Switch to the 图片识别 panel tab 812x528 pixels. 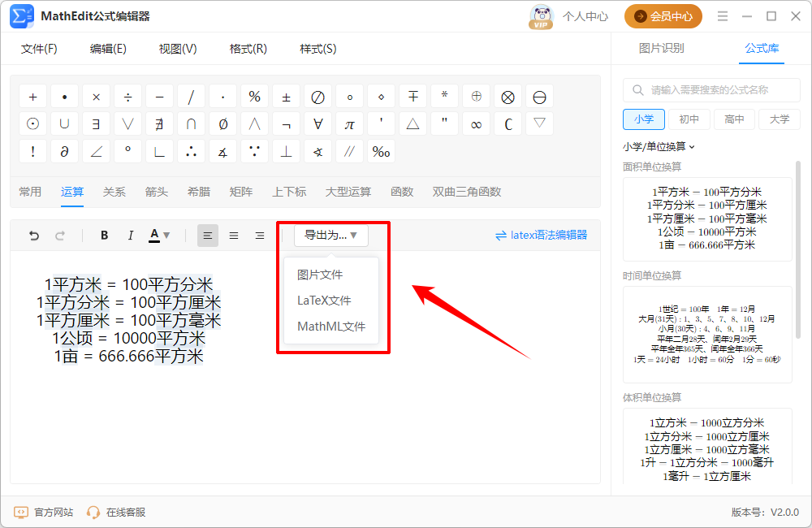(x=661, y=48)
